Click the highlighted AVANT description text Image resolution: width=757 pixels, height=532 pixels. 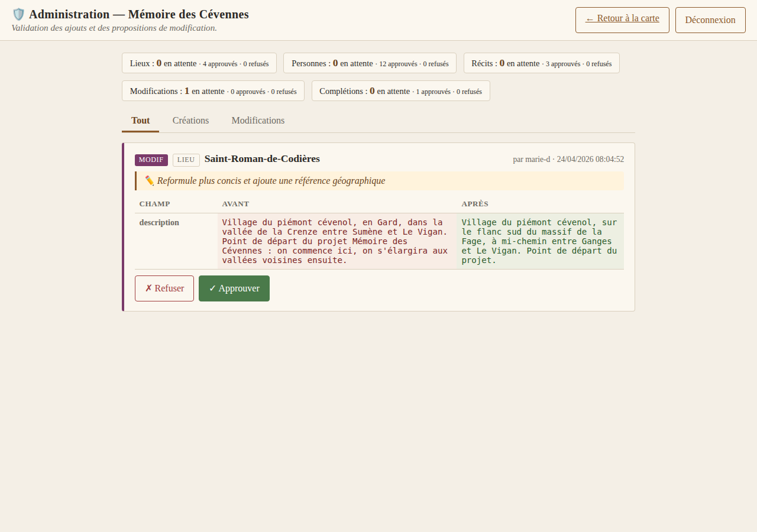[333, 241]
